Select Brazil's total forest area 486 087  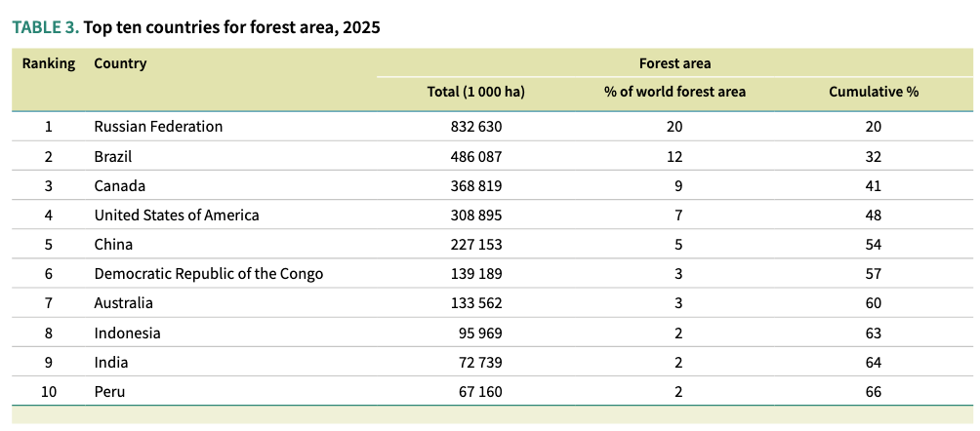[475, 156]
